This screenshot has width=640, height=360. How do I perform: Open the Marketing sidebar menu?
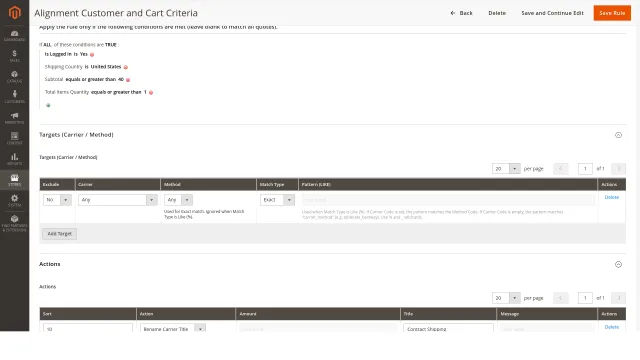coord(14,118)
